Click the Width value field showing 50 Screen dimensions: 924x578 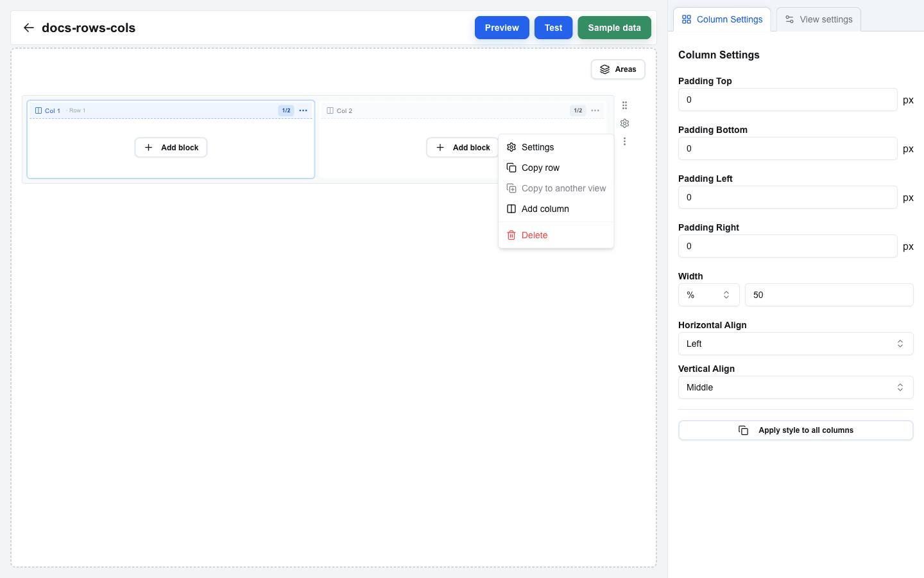[x=829, y=295]
